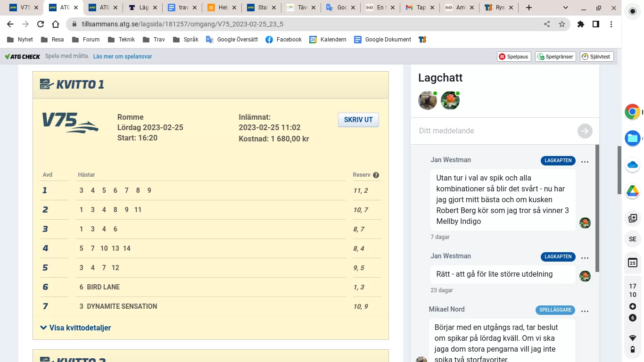This screenshot has height=362, width=644.
Task: Bookmark this page with star icon
Action: click(561, 24)
